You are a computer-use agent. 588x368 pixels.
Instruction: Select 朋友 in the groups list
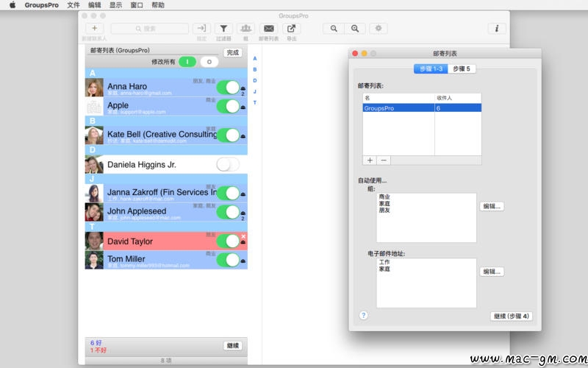point(384,210)
